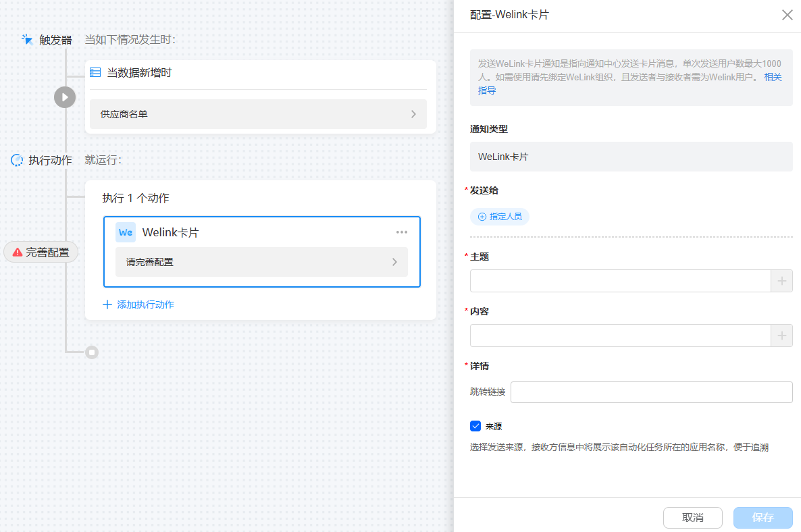Open the 供应商名单 trigger row
Viewport: 801px width, 532px height.
coord(258,114)
